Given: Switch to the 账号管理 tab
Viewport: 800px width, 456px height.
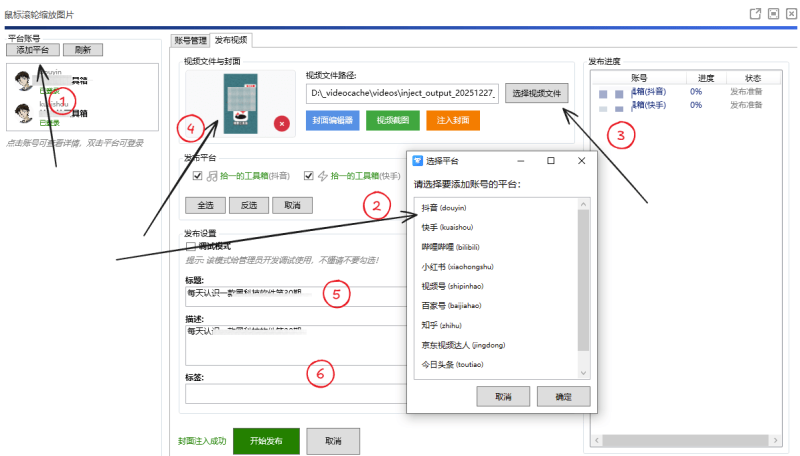Looking at the screenshot, I should click(x=190, y=40).
